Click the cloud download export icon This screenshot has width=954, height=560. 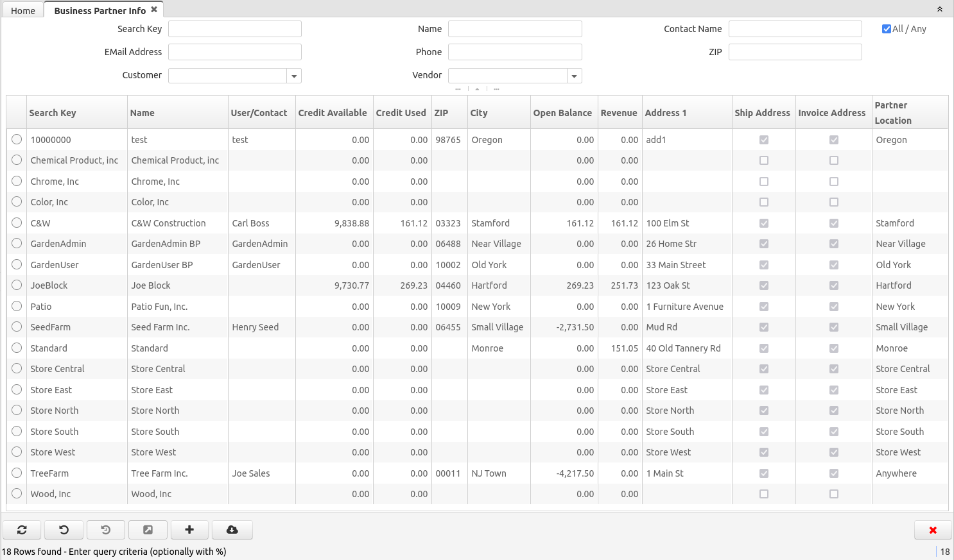[232, 530]
